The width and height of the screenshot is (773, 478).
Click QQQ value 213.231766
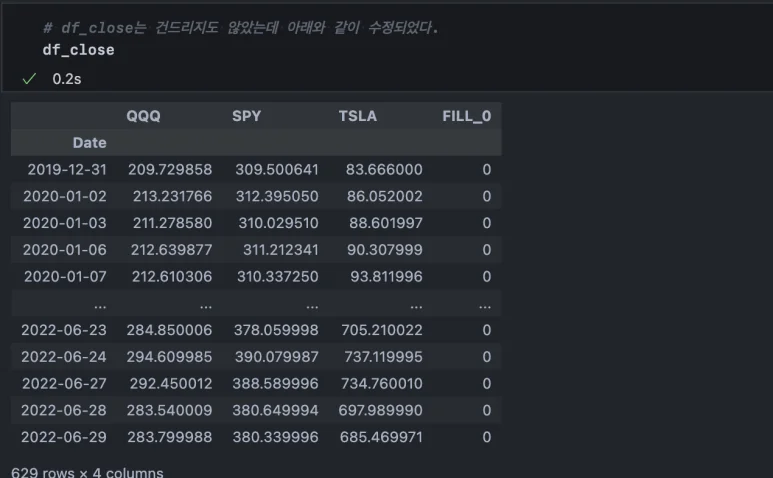click(x=169, y=197)
